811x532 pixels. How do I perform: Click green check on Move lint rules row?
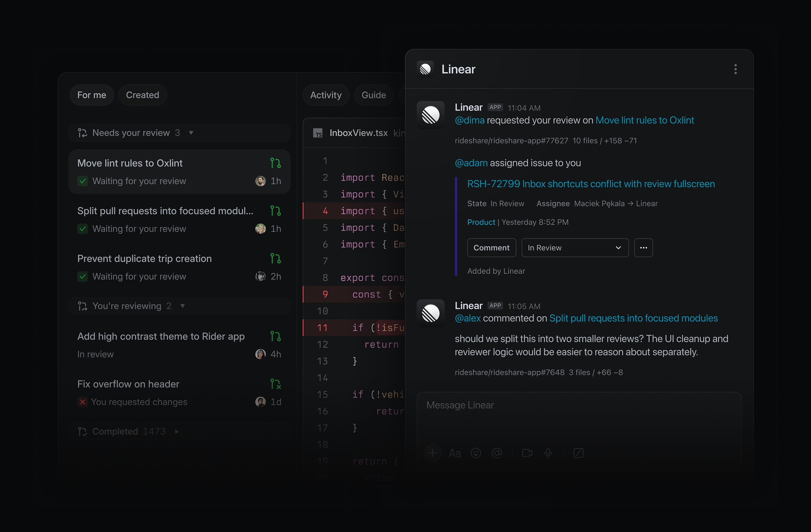pos(82,181)
